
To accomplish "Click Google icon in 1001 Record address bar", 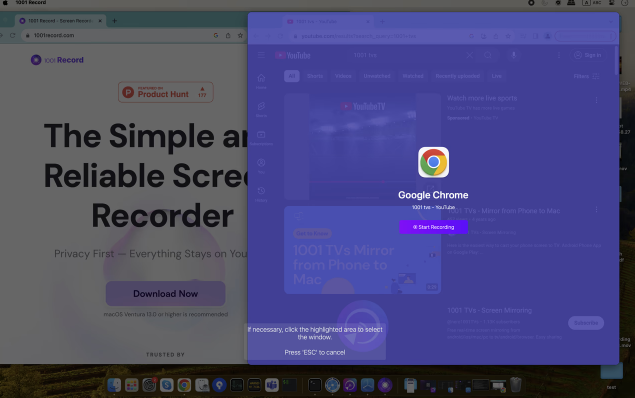I will pyautogui.click(x=216, y=35).
